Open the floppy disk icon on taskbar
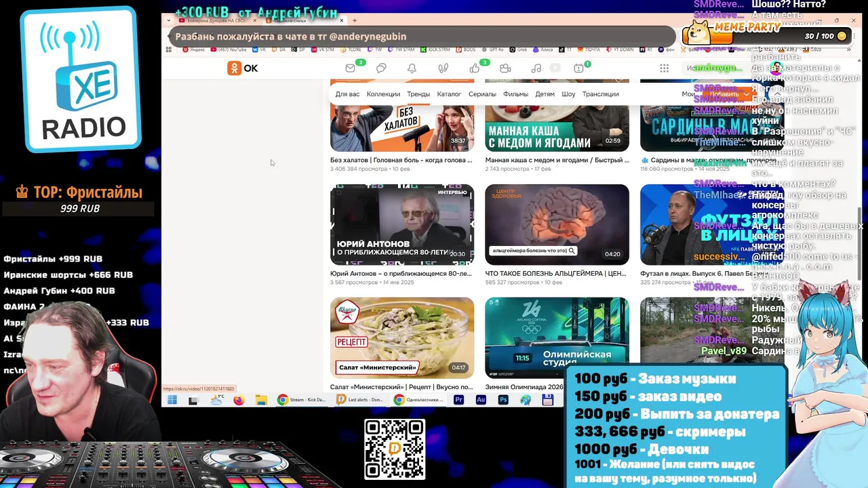 pyautogui.click(x=548, y=400)
